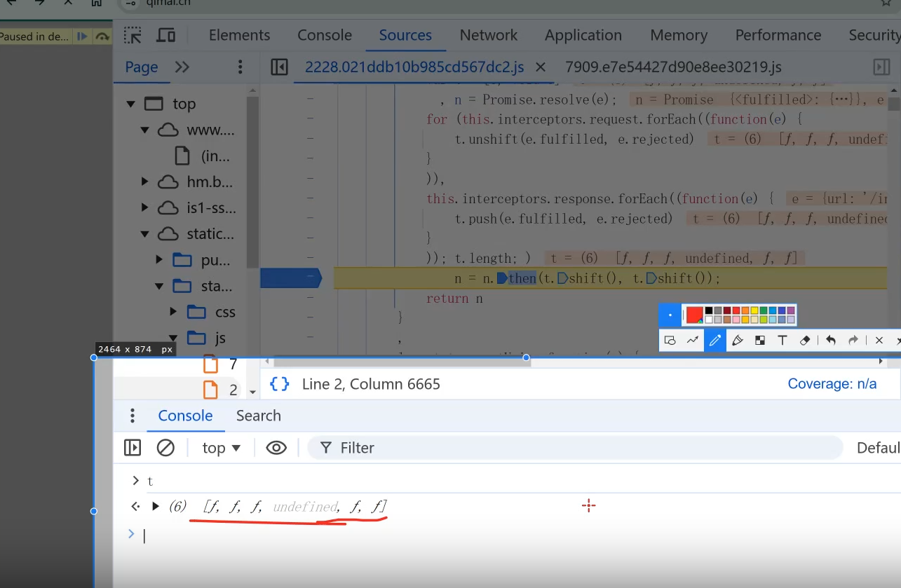This screenshot has width=901, height=588.
Task: Expand the (6) array result in console
Action: 156,506
